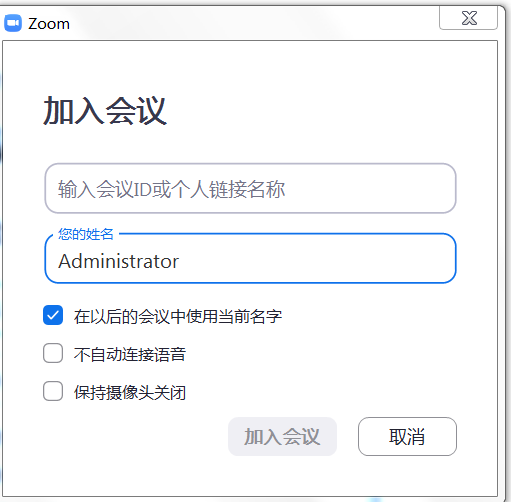Click the 不自动连接语音 label text
This screenshot has width=511, height=502.
click(130, 354)
